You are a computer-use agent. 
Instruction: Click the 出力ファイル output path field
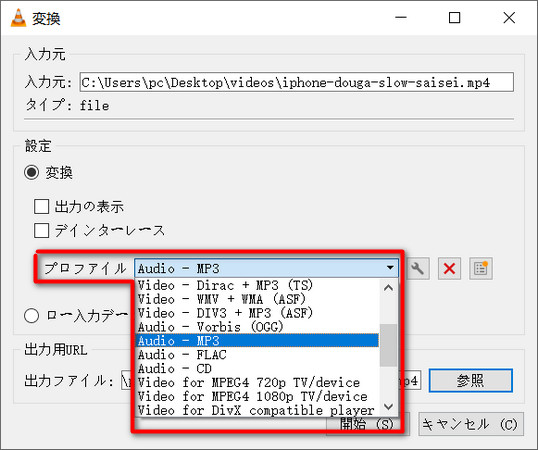270,380
